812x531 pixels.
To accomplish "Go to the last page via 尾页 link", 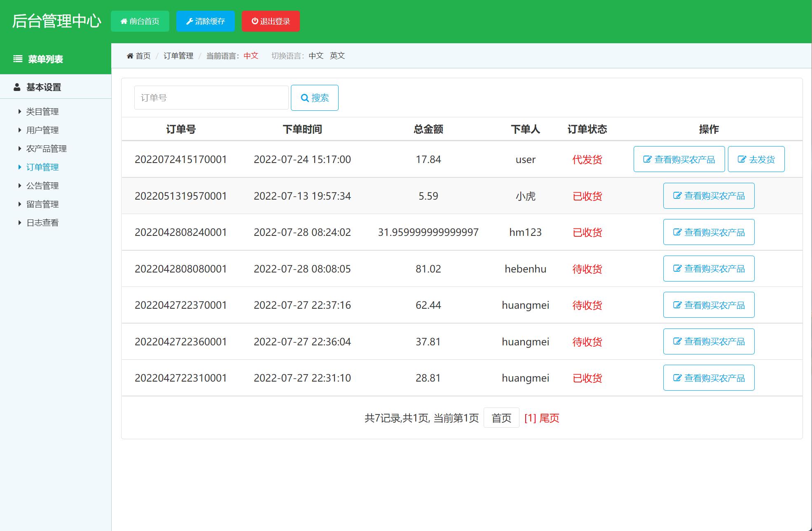I will pyautogui.click(x=550, y=418).
